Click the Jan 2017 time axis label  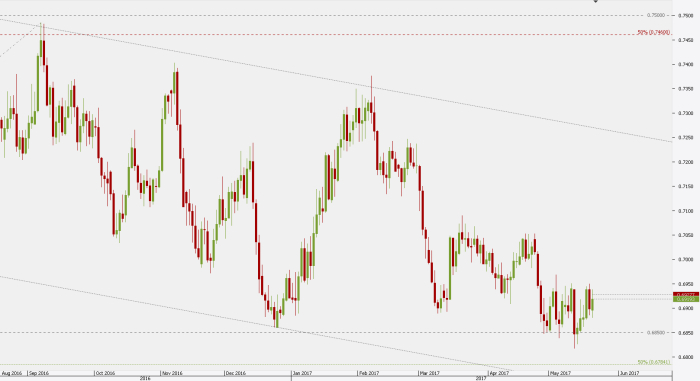[302, 373]
